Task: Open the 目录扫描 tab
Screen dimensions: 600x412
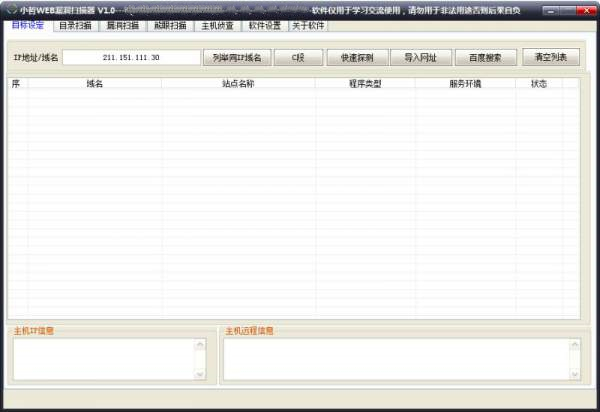Action: [x=75, y=26]
